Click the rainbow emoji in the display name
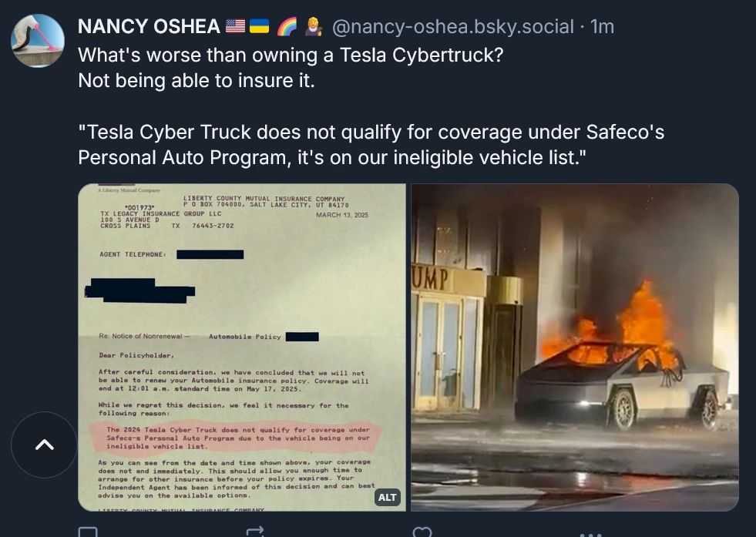 (x=287, y=26)
